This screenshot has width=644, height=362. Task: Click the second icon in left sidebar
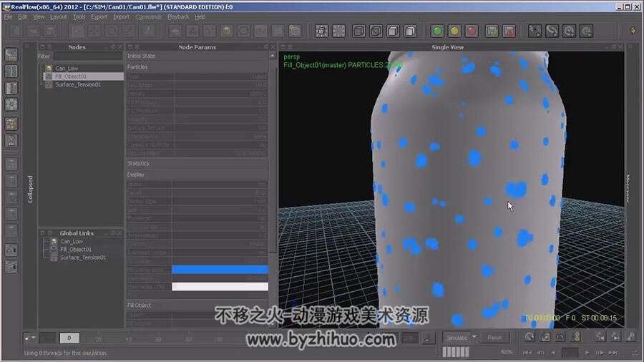(x=11, y=72)
